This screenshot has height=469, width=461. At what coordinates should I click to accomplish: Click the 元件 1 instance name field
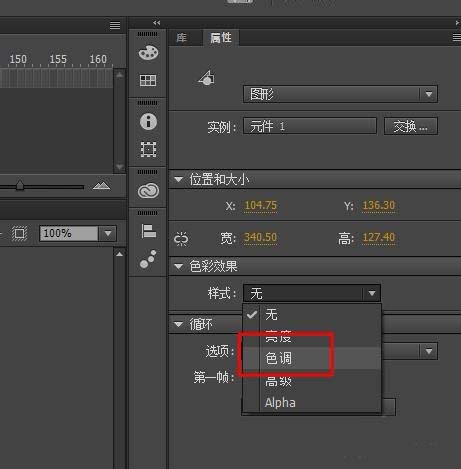310,126
